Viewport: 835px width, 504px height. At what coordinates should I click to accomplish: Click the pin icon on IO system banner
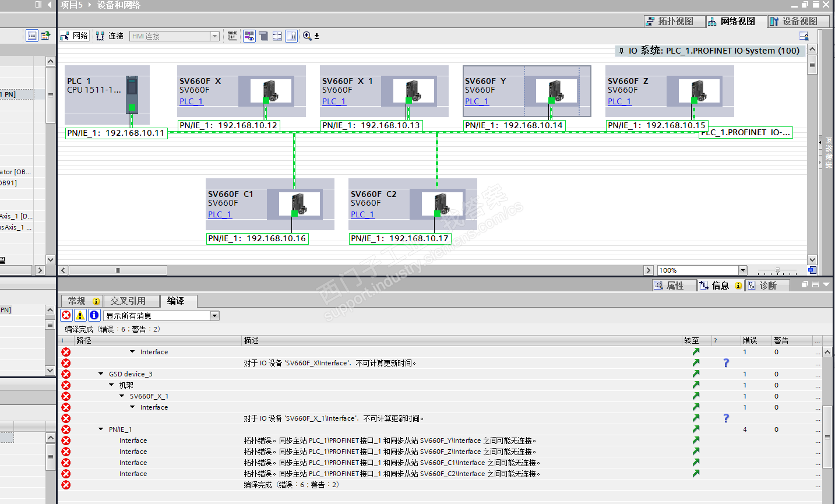pyautogui.click(x=622, y=51)
